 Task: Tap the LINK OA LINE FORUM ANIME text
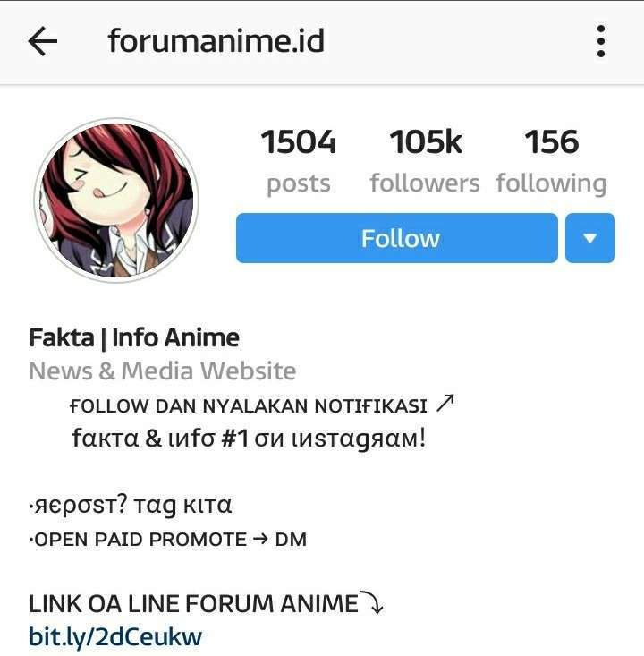193,604
